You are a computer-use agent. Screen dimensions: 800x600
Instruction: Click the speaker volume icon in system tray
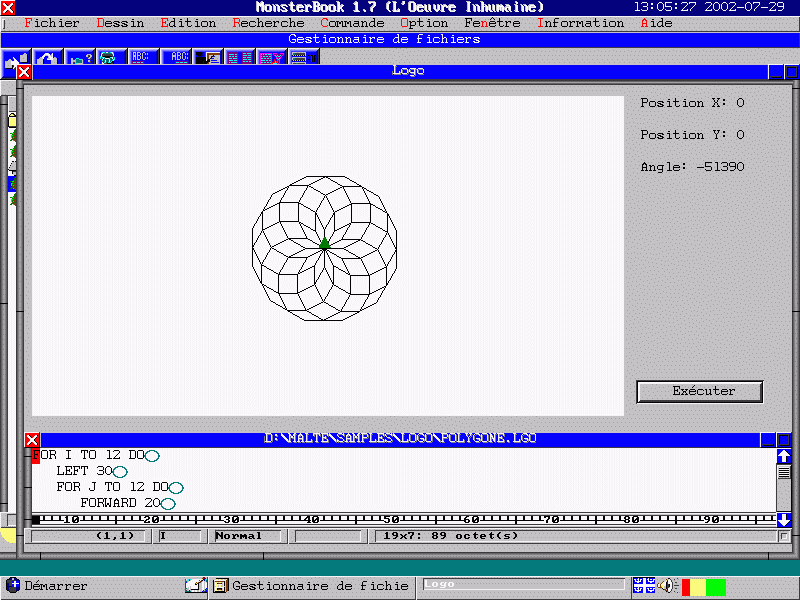(667, 586)
